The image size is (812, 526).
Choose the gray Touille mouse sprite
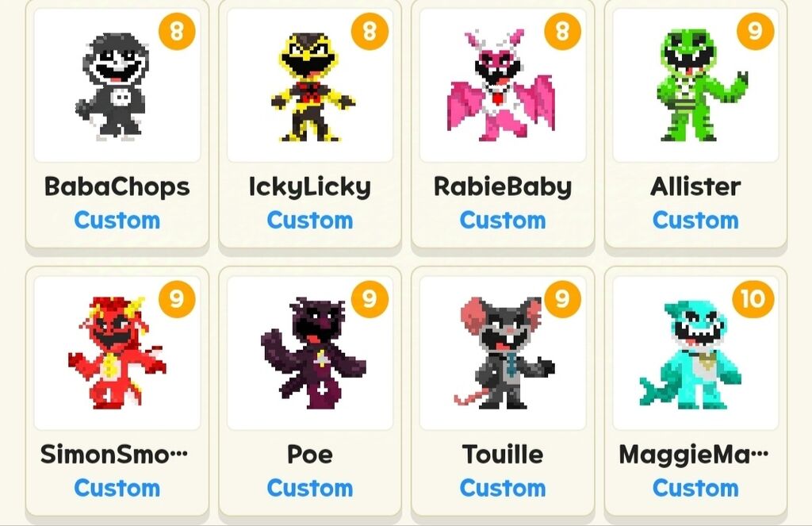click(x=502, y=352)
